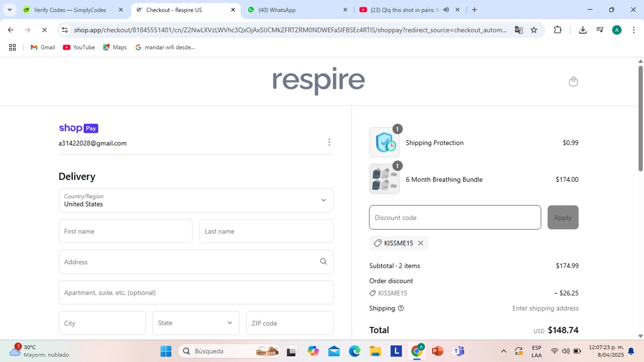Show hidden system tray icons
Screen dimensions: 644x362
(x=504, y=351)
